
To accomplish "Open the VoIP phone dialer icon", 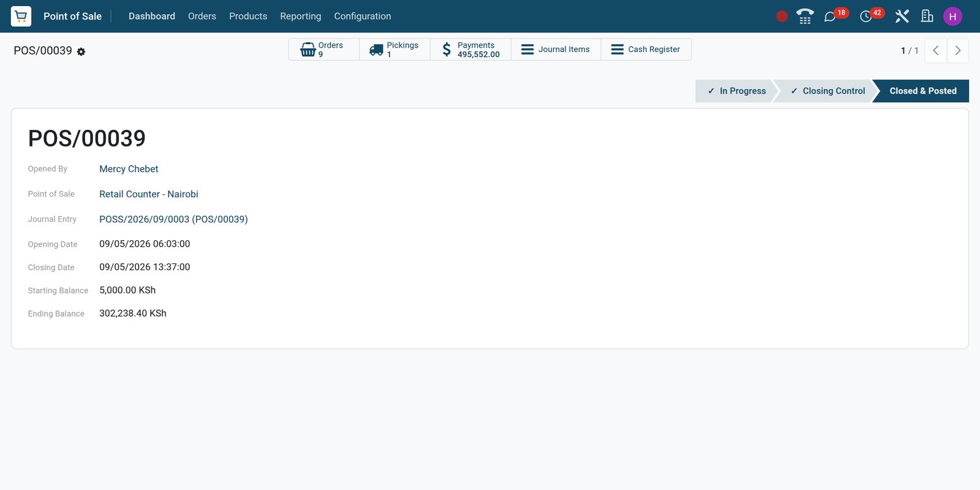I will tap(805, 17).
